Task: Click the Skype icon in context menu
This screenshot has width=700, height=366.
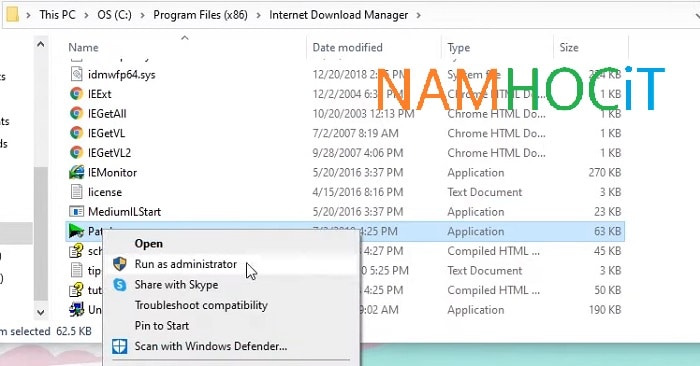Action: pyautogui.click(x=120, y=285)
